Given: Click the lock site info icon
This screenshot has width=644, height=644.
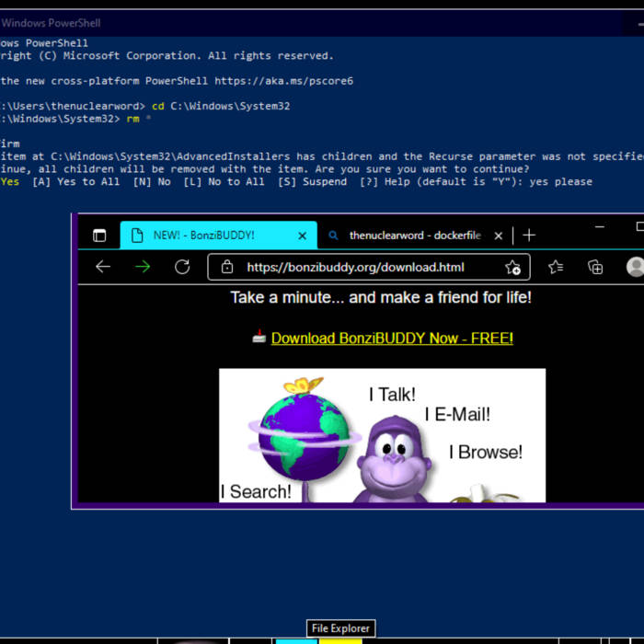Looking at the screenshot, I should (226, 268).
